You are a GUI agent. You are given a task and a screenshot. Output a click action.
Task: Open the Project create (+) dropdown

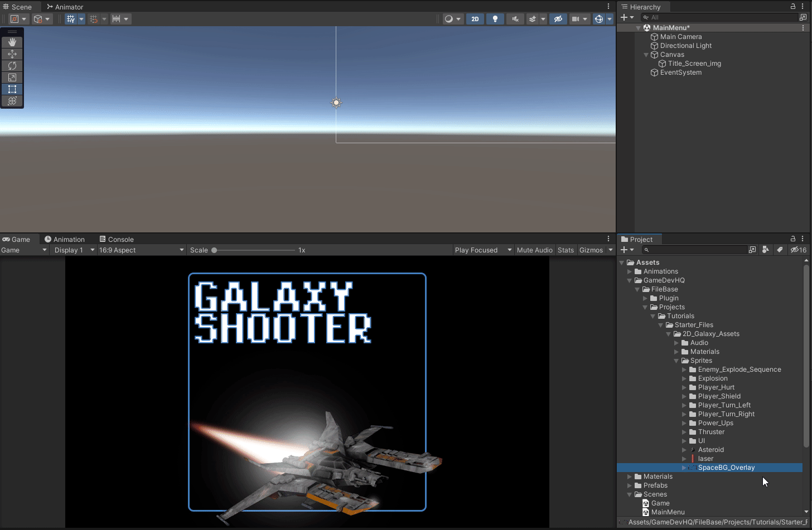[627, 250]
